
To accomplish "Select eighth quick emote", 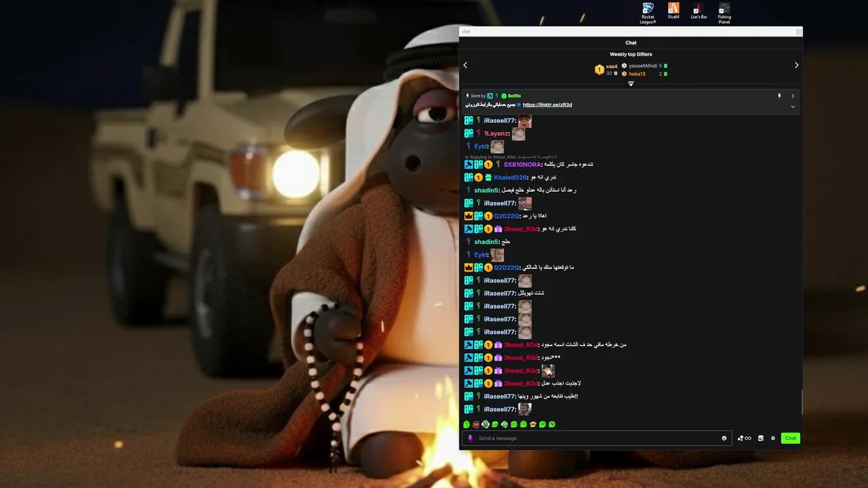I will coord(533,424).
